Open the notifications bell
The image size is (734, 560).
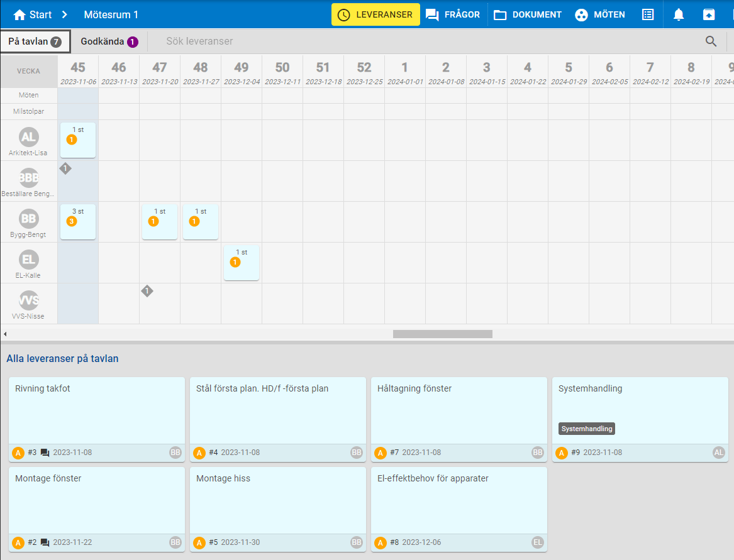678,14
